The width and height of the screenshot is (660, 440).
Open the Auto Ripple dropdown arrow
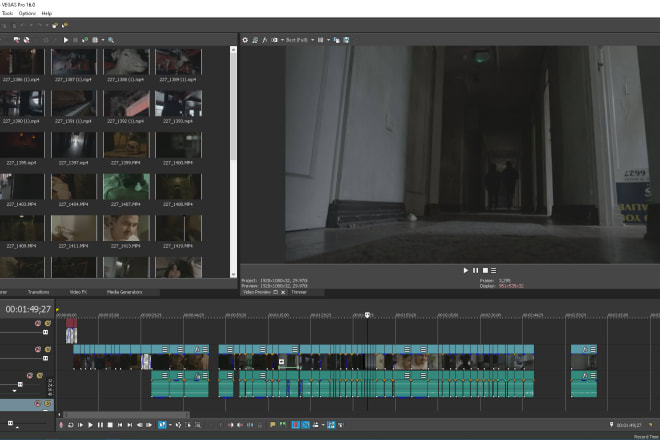pos(323,425)
